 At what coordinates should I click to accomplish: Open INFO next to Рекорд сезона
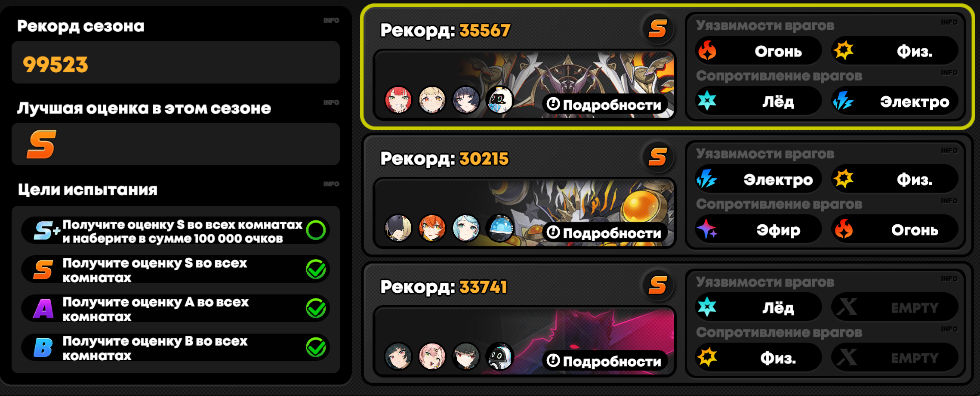[331, 20]
